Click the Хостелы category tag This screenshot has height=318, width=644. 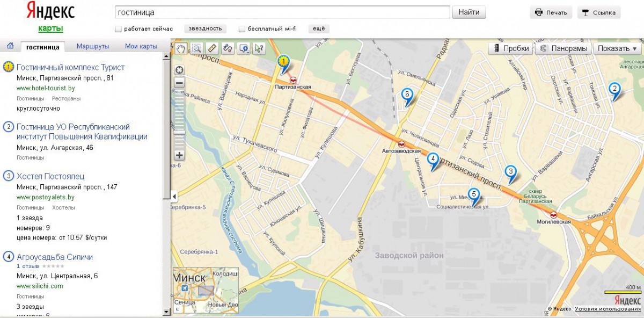pyautogui.click(x=64, y=208)
